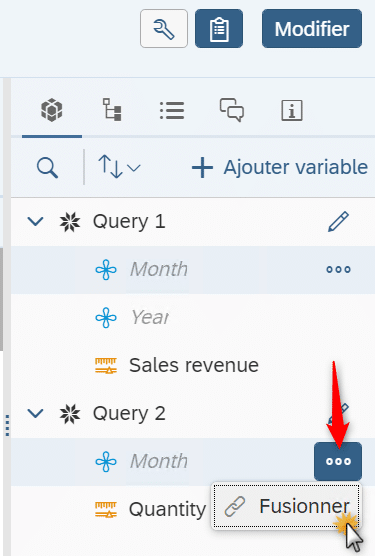Open more options for Query 1 Month
375x556 pixels.
click(x=338, y=270)
